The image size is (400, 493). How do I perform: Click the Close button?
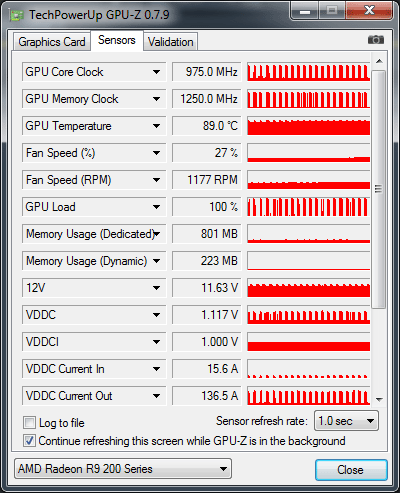[x=351, y=470]
